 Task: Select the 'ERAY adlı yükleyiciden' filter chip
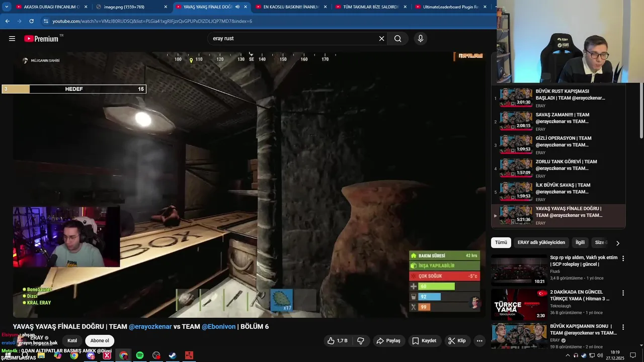click(x=541, y=242)
